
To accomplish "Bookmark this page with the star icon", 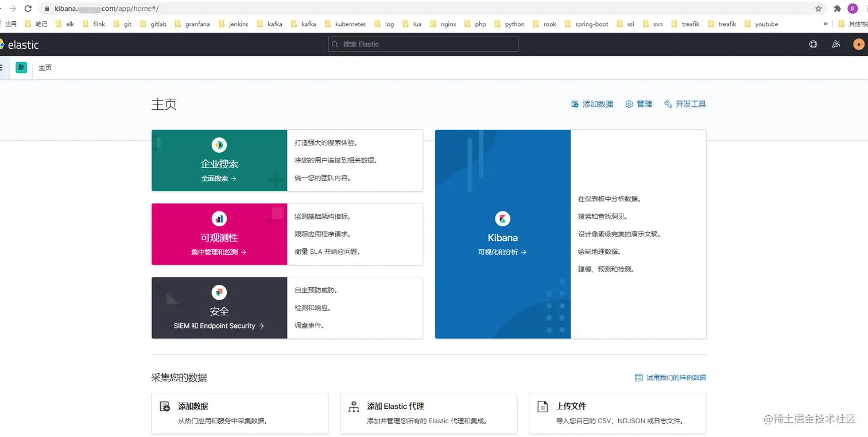I will click(x=819, y=9).
